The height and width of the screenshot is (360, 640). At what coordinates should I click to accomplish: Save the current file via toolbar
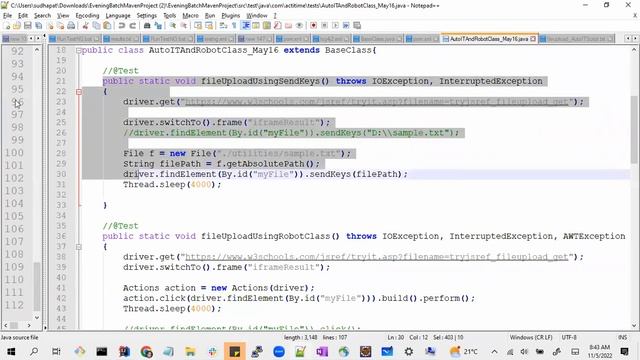[x=27, y=25]
